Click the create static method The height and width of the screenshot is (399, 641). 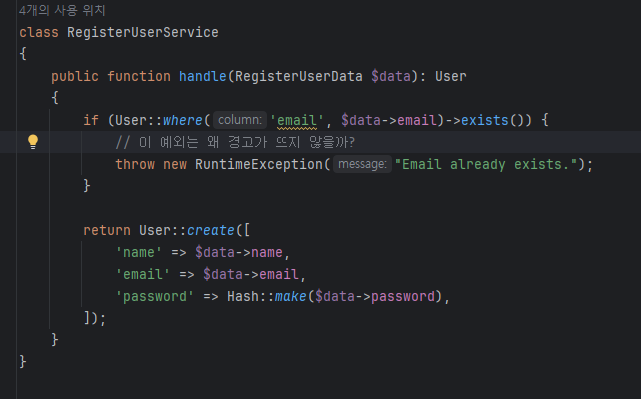211,231
